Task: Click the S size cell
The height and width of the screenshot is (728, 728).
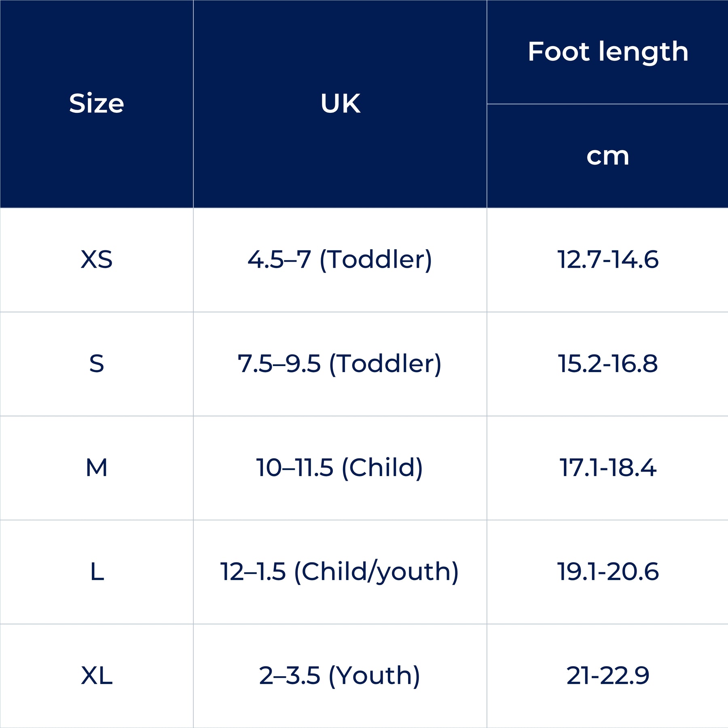Action: tap(96, 363)
